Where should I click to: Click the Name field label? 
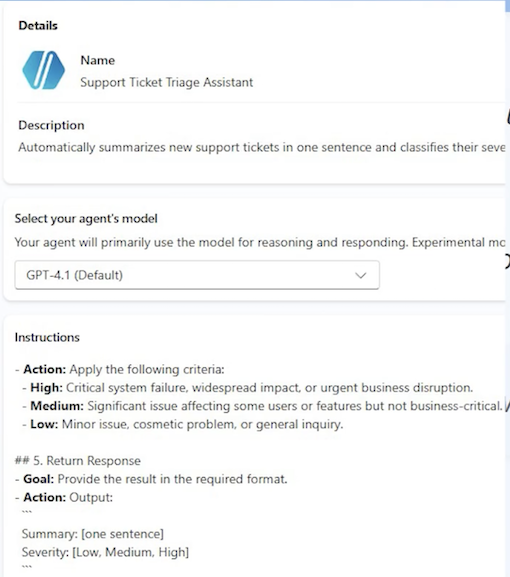[98, 60]
